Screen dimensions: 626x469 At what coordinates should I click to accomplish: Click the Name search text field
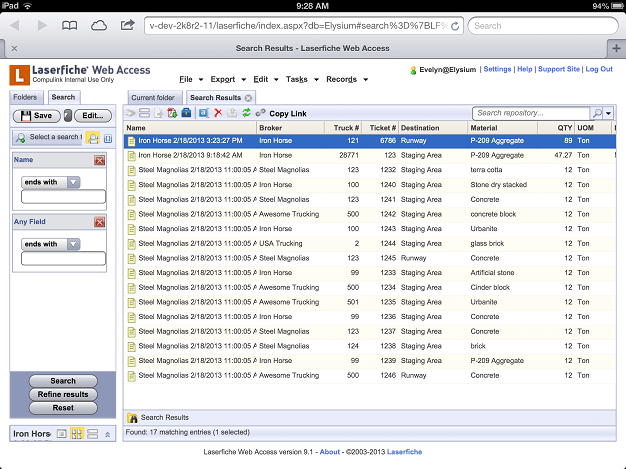pyautogui.click(x=63, y=197)
